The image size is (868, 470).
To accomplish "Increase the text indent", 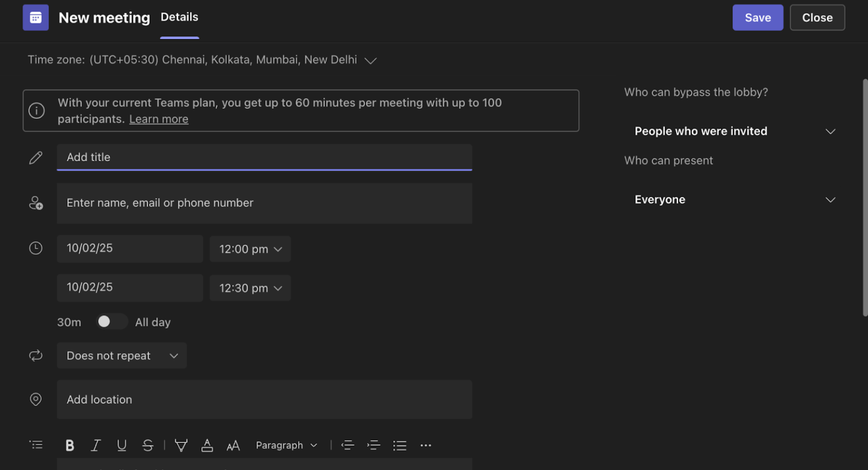I will (x=374, y=445).
